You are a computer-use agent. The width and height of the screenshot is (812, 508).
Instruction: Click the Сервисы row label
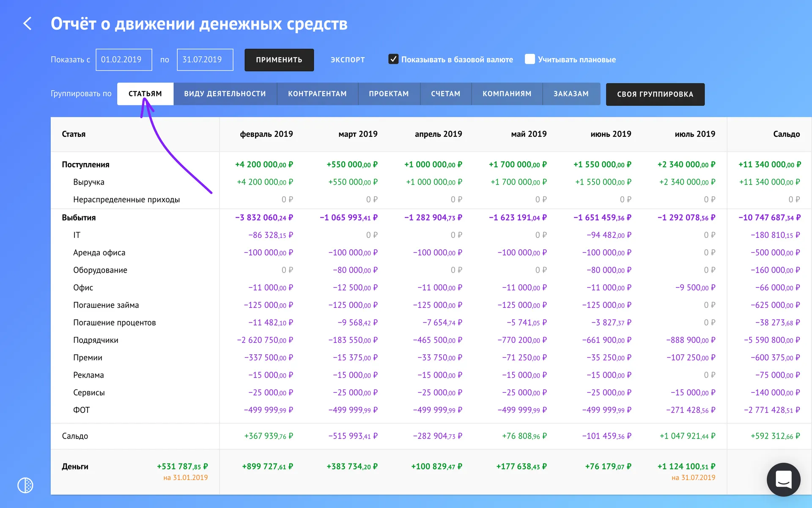coord(89,392)
